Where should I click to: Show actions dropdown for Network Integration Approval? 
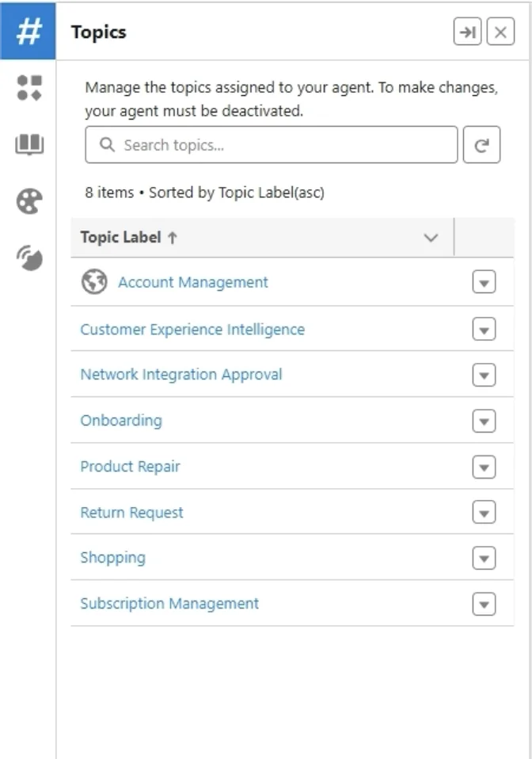(x=484, y=375)
